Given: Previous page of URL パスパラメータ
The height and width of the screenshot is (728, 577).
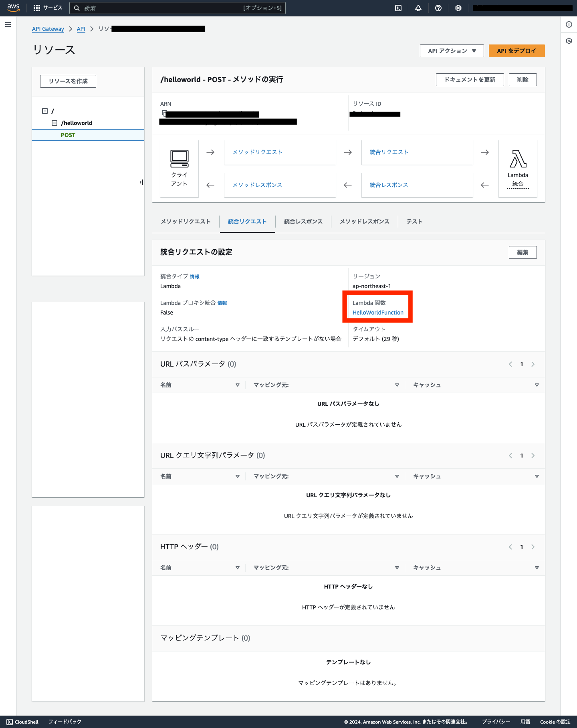Looking at the screenshot, I should [x=510, y=364].
